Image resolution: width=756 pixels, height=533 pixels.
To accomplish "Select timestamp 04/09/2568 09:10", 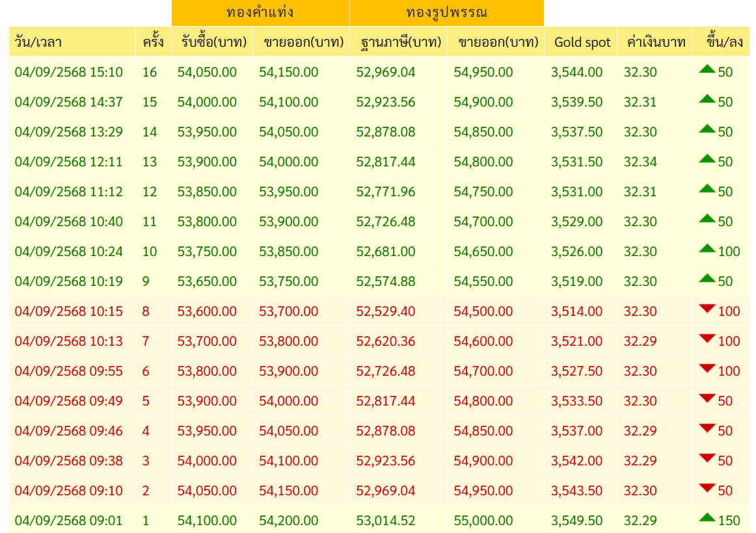I will (x=68, y=490).
